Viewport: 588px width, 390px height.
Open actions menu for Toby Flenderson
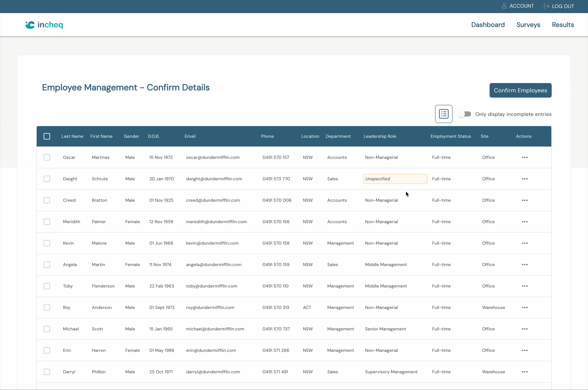[525, 286]
